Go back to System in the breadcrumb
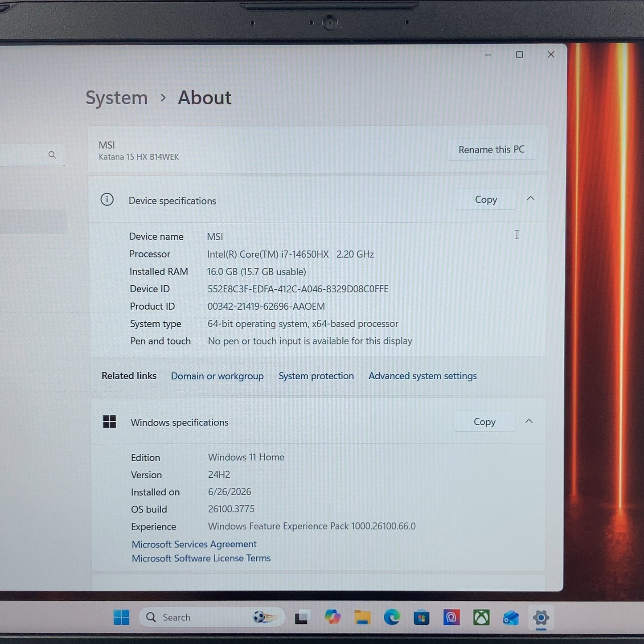 116,98
